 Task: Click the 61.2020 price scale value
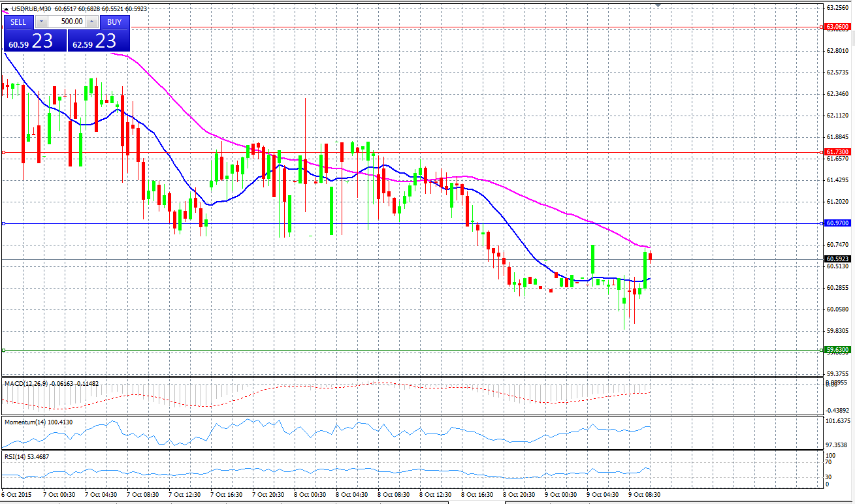point(837,201)
